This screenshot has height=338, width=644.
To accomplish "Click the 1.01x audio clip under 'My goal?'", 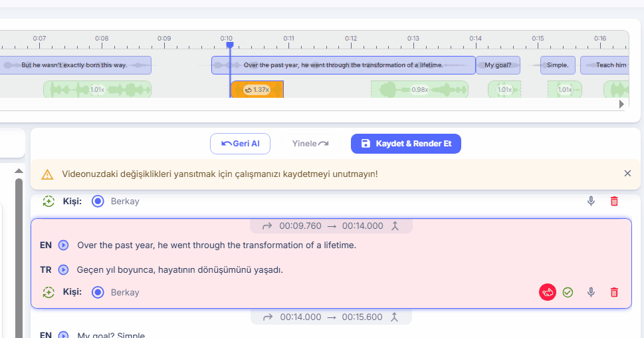I will coord(504,89).
